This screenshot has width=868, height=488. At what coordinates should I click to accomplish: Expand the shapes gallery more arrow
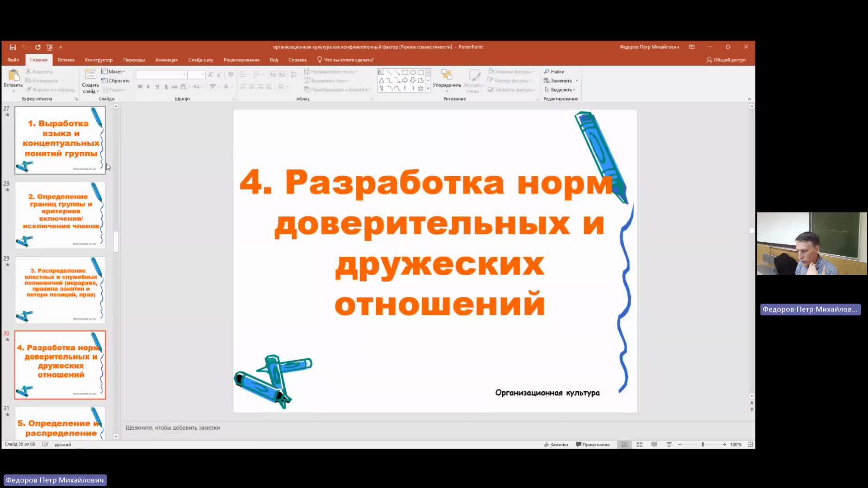[x=428, y=89]
